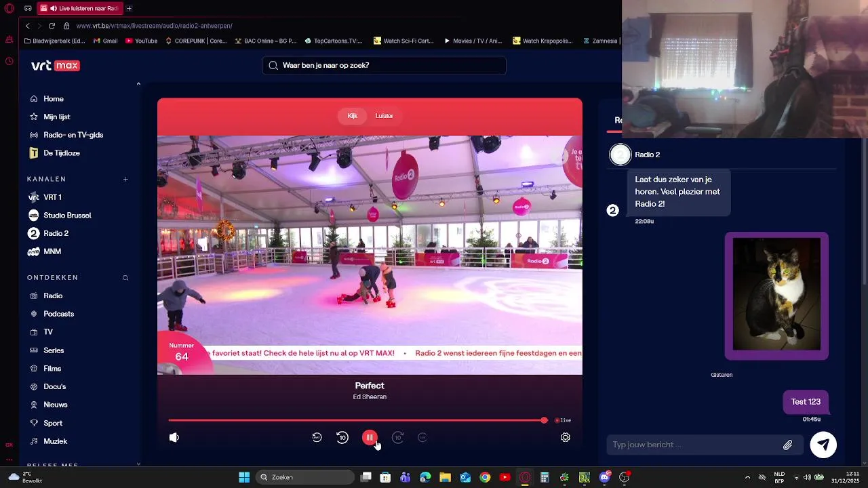Switch to the Kijk view
This screenshot has width=868, height=488.
tap(353, 116)
